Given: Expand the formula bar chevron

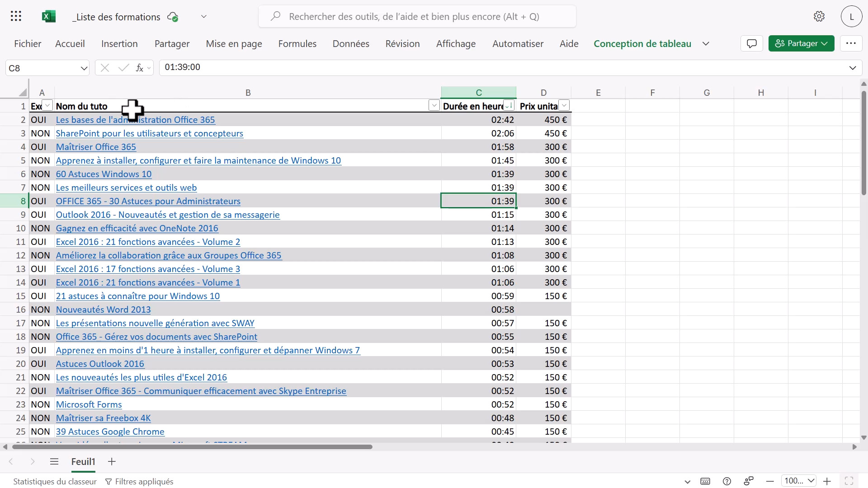Looking at the screenshot, I should 852,68.
